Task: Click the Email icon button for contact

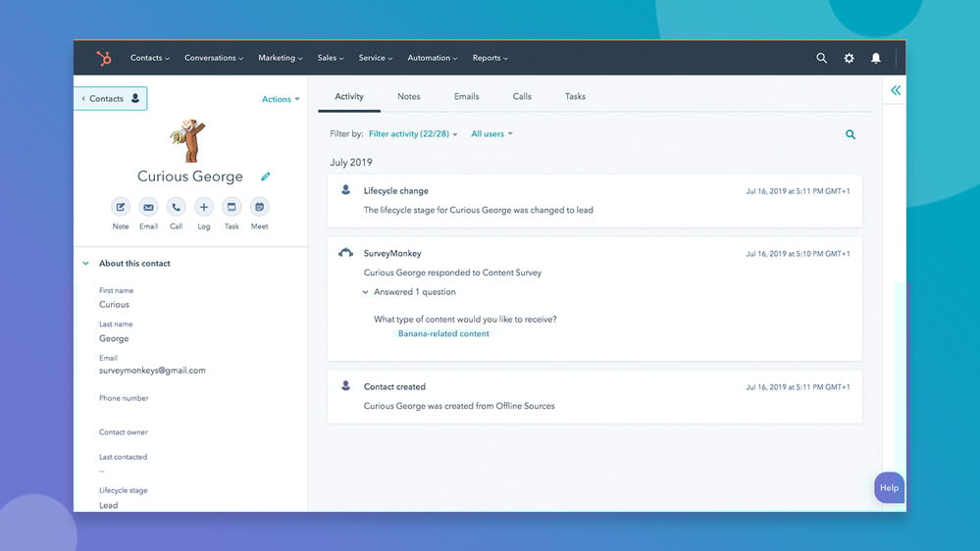Action: click(148, 207)
